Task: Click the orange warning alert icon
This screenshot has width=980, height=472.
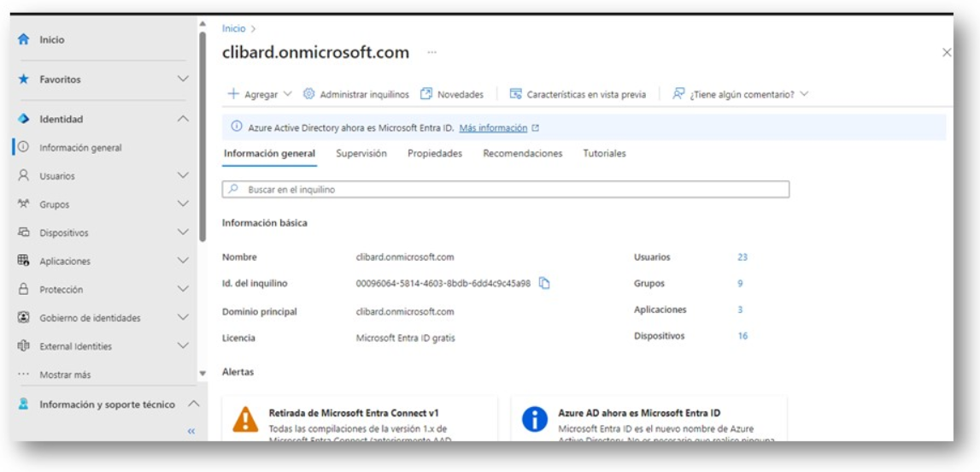Action: tap(245, 420)
